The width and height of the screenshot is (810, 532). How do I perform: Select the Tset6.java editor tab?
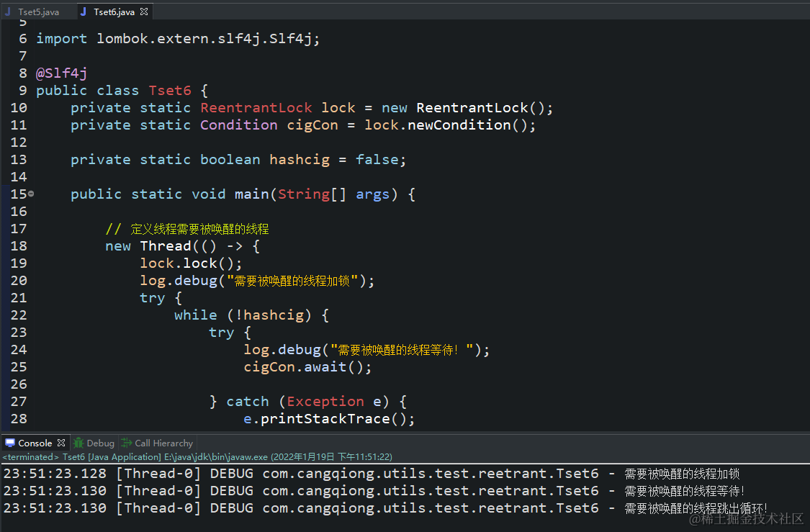tap(114, 12)
